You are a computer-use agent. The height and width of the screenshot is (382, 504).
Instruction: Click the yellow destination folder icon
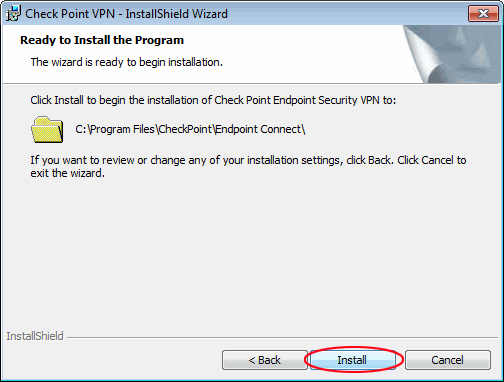[47, 130]
